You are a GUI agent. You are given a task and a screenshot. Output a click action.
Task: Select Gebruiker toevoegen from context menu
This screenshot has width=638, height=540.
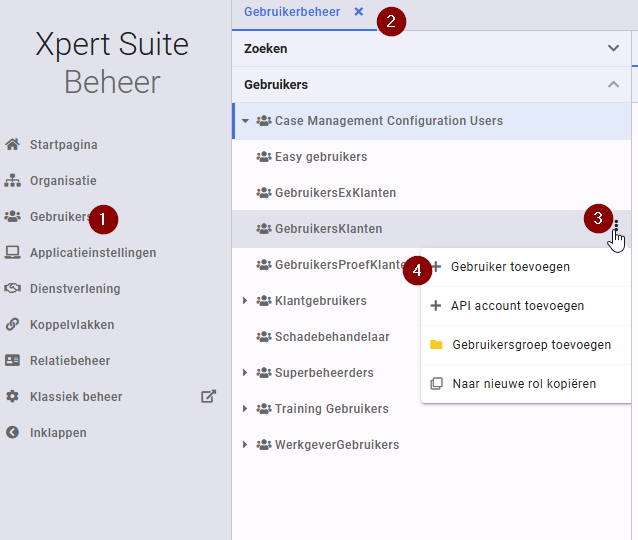tap(526, 267)
